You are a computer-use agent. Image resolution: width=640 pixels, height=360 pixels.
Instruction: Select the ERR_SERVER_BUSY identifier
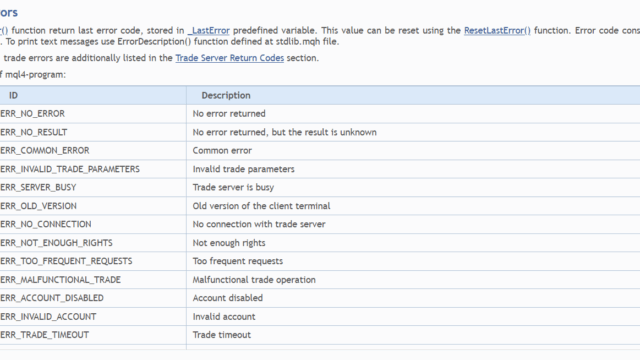[x=38, y=187]
